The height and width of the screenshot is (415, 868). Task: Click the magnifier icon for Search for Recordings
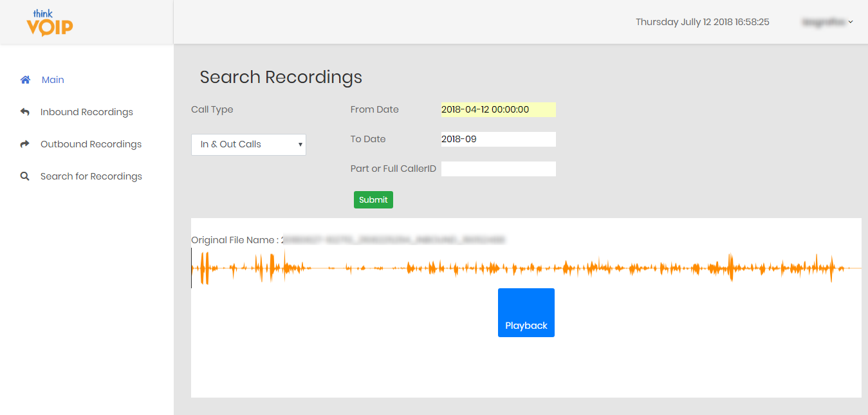[x=25, y=176]
